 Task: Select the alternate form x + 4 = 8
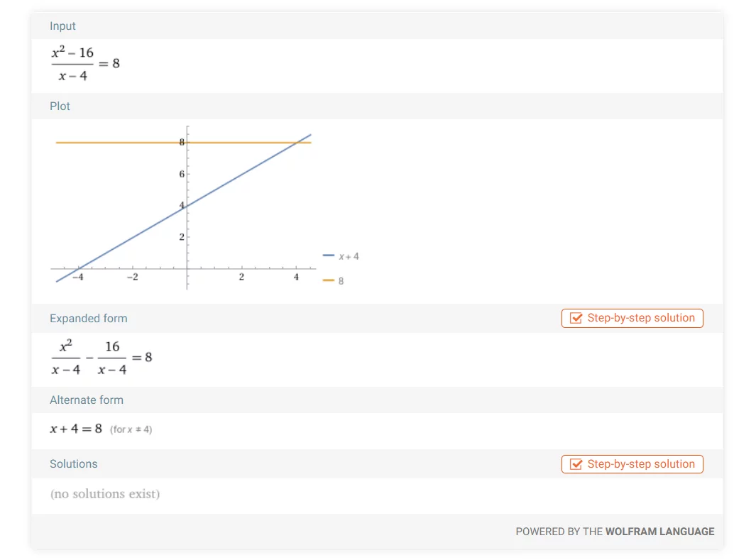click(76, 429)
